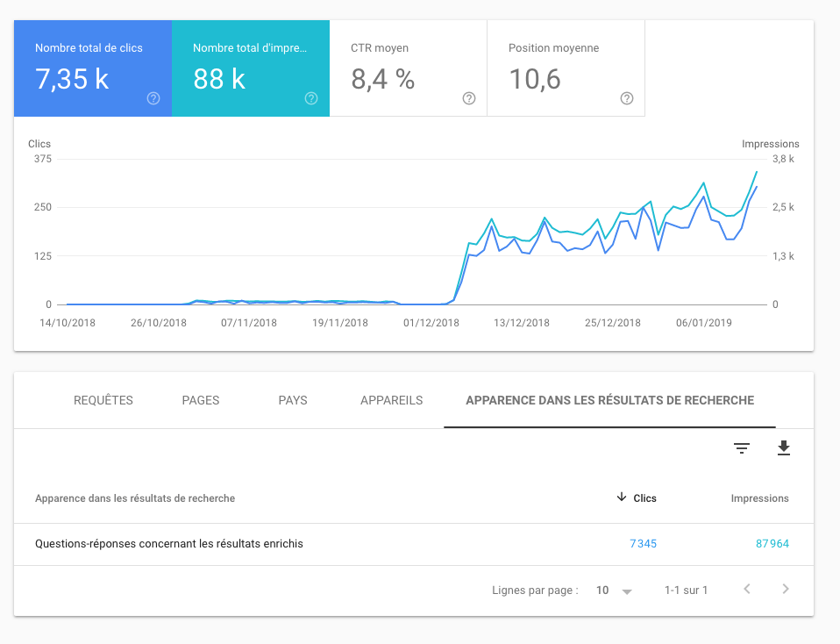Open the filter rows icon
The height and width of the screenshot is (644, 840).
[742, 448]
